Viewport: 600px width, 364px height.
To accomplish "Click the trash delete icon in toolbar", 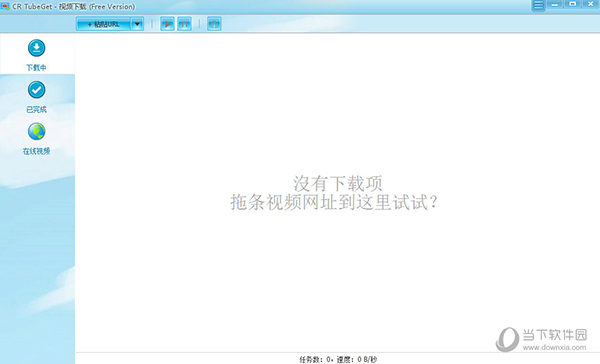I will click(214, 24).
